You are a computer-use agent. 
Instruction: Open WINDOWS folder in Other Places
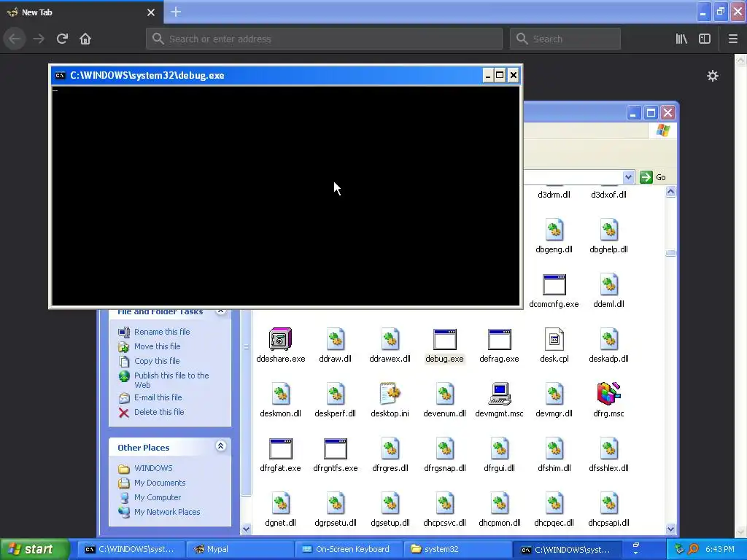(153, 468)
